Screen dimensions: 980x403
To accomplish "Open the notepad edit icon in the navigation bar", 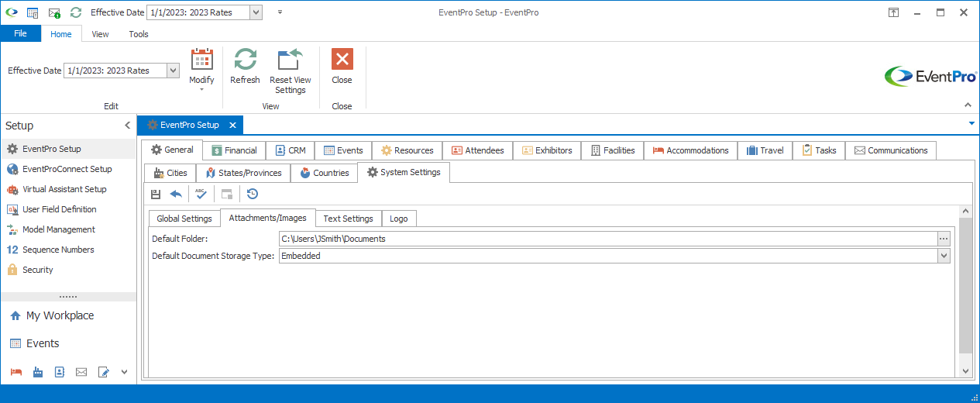I will 104,373.
